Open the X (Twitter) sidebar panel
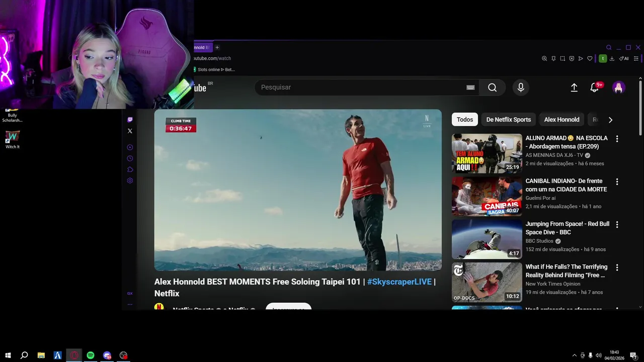The width and height of the screenshot is (644, 362). [130, 131]
